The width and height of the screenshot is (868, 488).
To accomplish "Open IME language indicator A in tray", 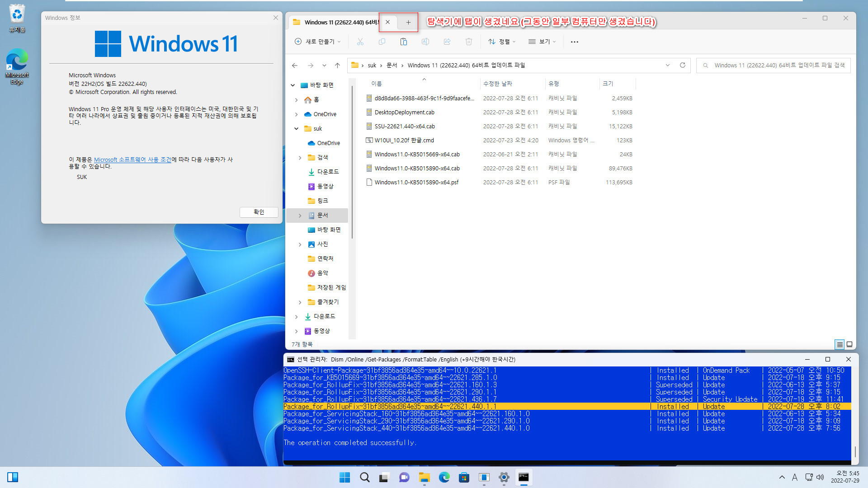I will coord(795,477).
